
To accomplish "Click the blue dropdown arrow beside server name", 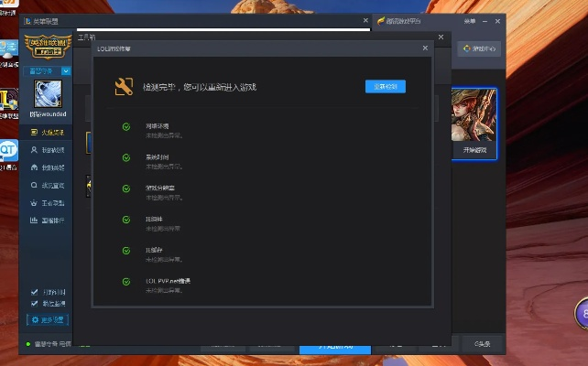I will (x=66, y=70).
